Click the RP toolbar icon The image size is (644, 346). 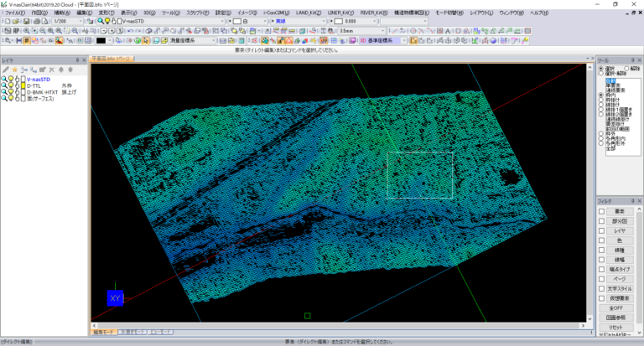coord(16,31)
